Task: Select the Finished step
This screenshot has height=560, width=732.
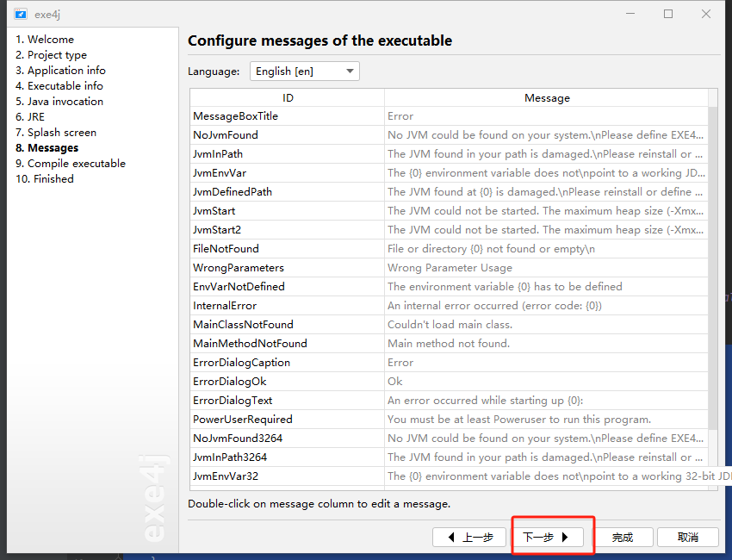Action: pyautogui.click(x=44, y=178)
